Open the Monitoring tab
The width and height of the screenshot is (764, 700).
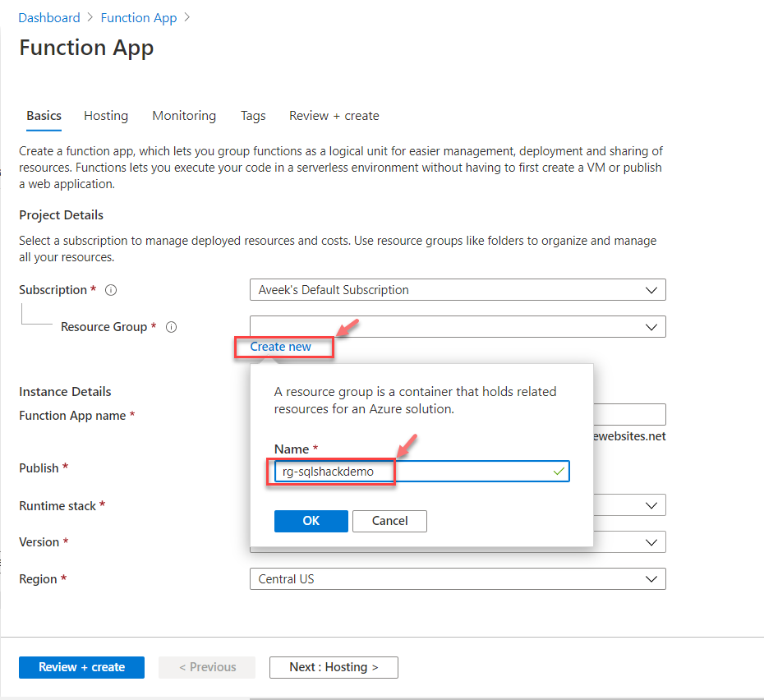184,116
